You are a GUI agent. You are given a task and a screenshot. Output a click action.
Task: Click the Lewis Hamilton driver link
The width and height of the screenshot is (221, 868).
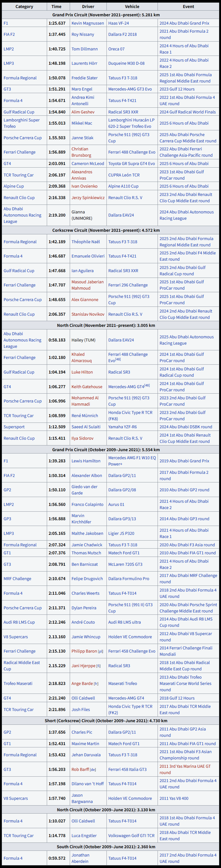tap(86, 461)
